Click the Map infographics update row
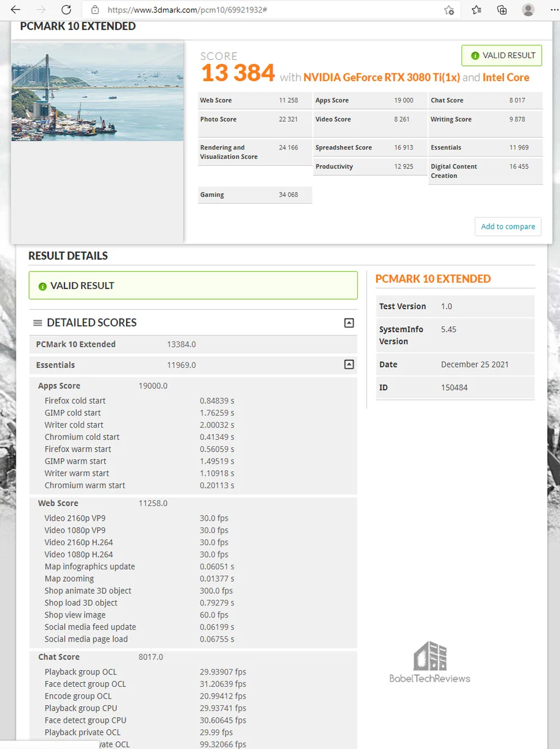 (x=193, y=567)
